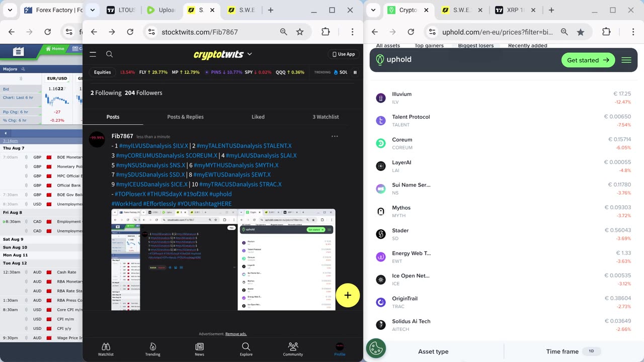The image size is (644, 362).
Task: Click the Uphold Get started button
Action: click(588, 60)
